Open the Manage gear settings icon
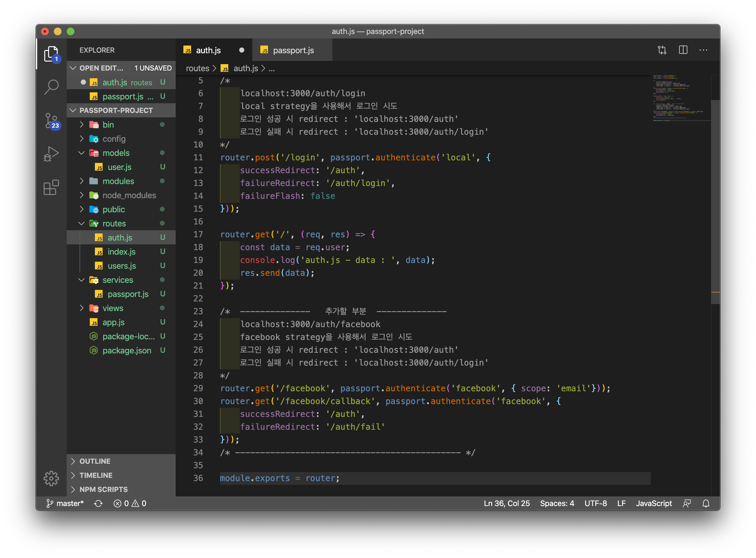 [x=51, y=478]
